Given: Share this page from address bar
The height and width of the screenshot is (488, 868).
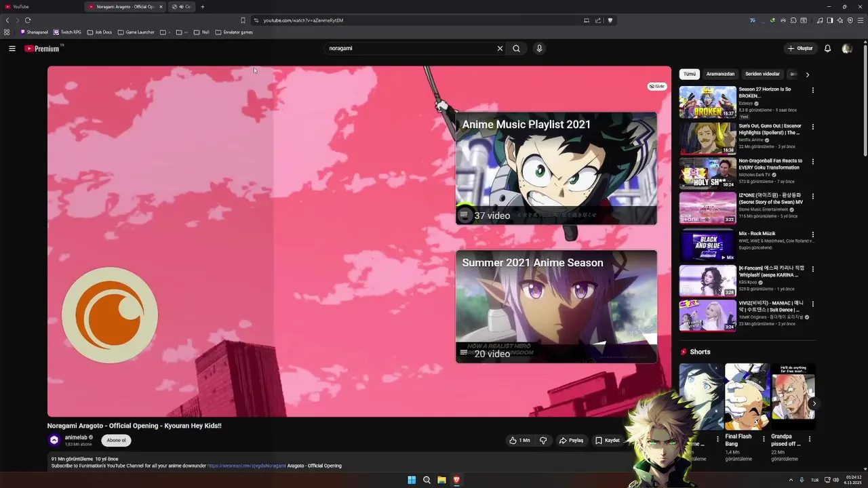Looking at the screenshot, I should coord(598,20).
